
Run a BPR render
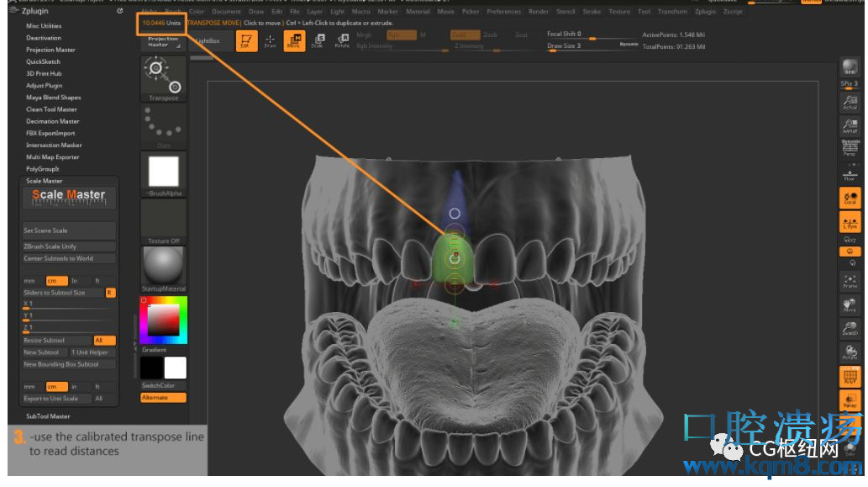850,67
